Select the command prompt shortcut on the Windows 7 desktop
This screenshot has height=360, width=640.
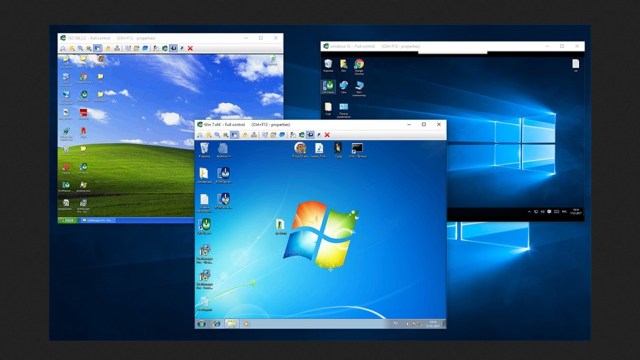[357, 150]
